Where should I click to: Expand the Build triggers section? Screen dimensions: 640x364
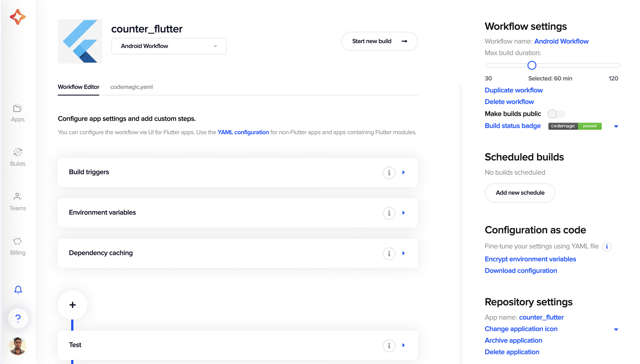(403, 172)
